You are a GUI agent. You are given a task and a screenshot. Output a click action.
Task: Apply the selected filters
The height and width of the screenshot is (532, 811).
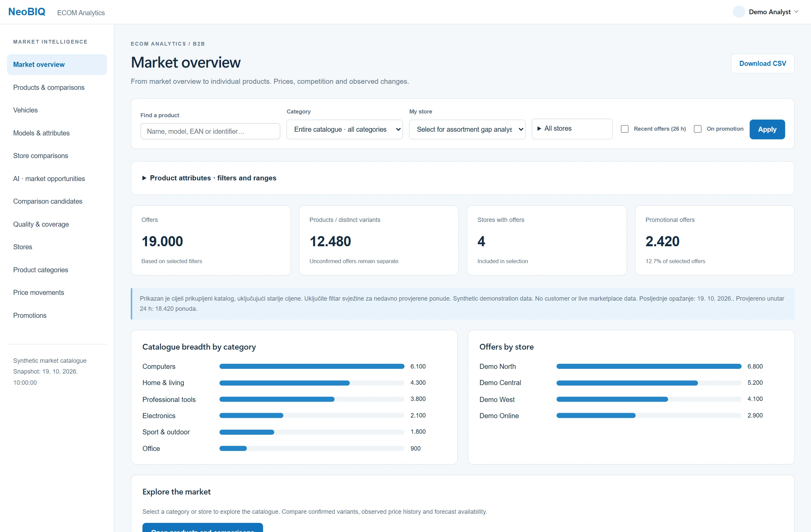(x=767, y=129)
